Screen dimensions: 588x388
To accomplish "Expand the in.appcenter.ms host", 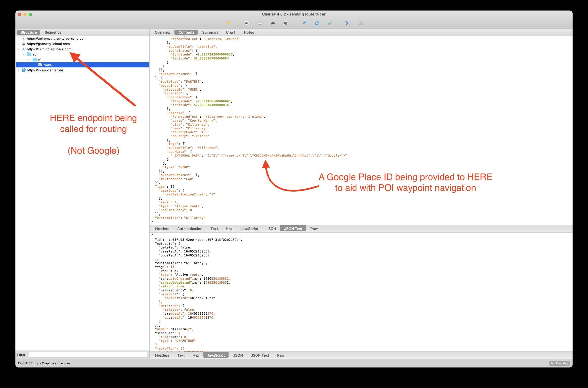I will (x=19, y=70).
